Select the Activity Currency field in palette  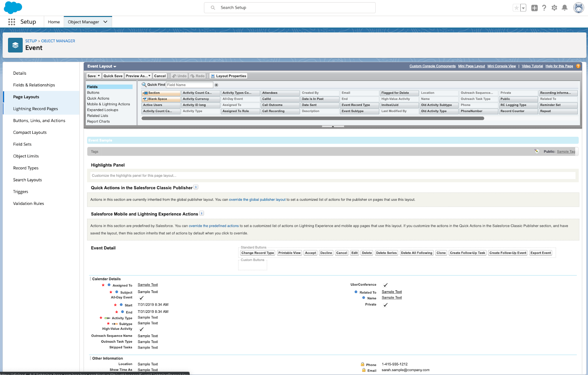click(201, 99)
